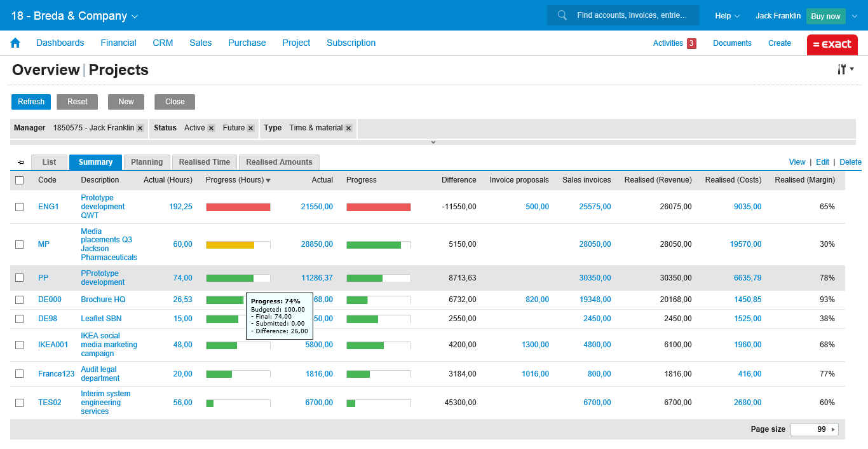Click the pin icon beside the List tab
Image resolution: width=868 pixels, height=449 pixels.
tap(21, 163)
